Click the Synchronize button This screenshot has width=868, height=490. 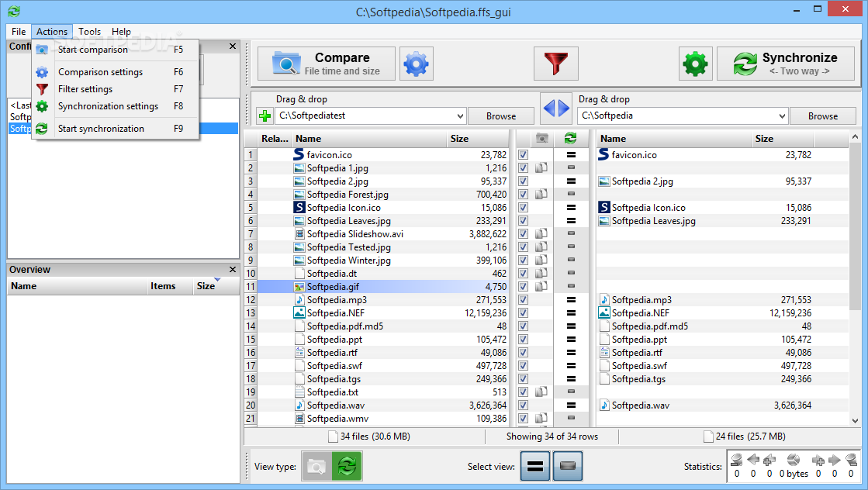[786, 64]
